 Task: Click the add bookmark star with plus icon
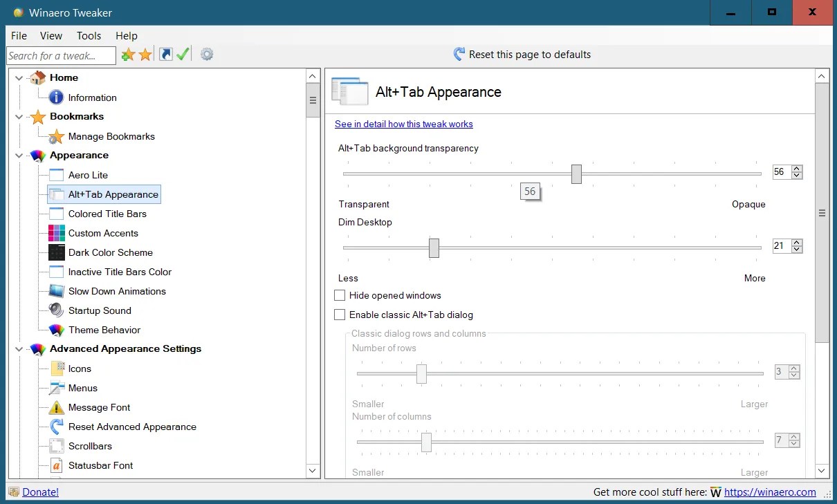128,55
